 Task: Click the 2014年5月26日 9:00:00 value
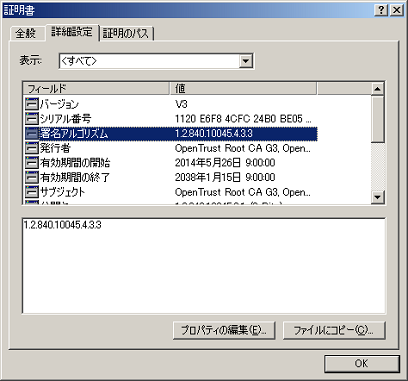click(x=225, y=163)
